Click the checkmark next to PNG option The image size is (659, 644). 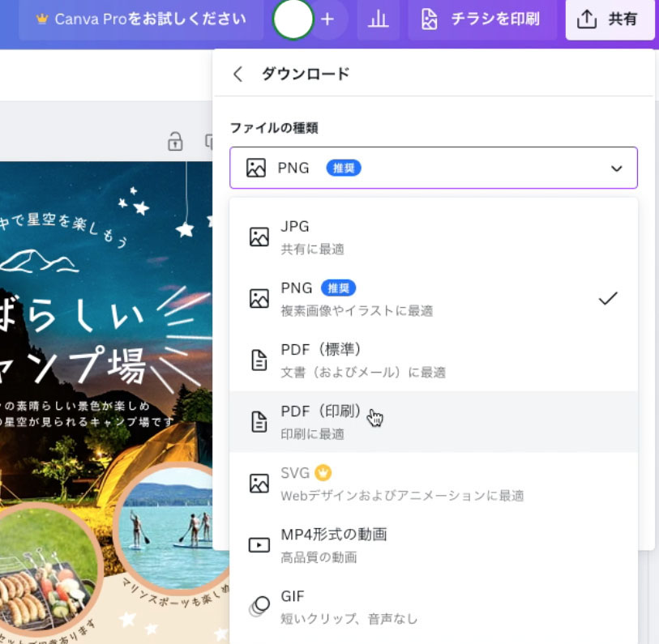608,299
